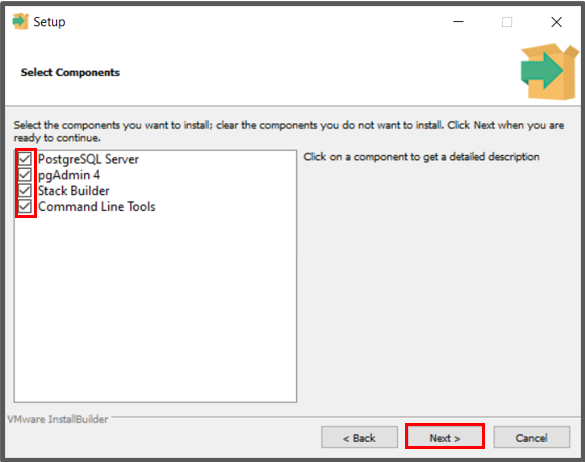Select the Command Line Tools label

(97, 206)
